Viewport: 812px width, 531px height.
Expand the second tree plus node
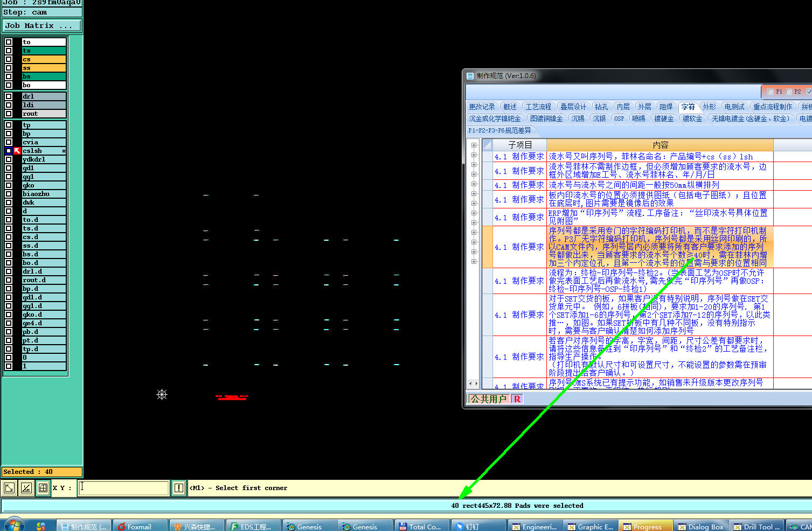(x=474, y=155)
